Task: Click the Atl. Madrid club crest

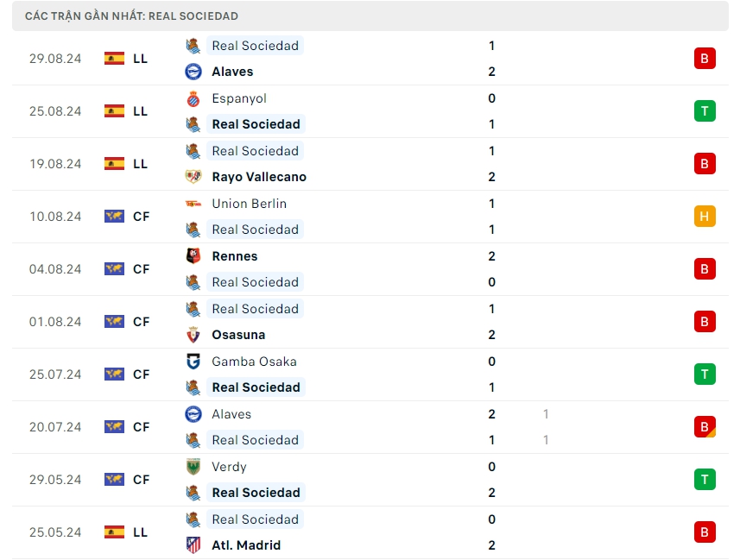Action: [x=193, y=545]
